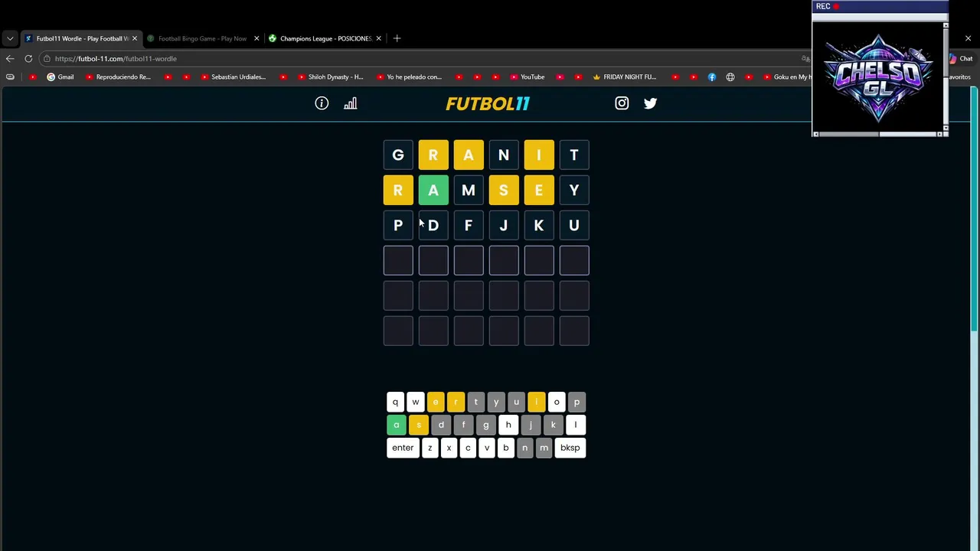Tap the gray d key

(441, 425)
